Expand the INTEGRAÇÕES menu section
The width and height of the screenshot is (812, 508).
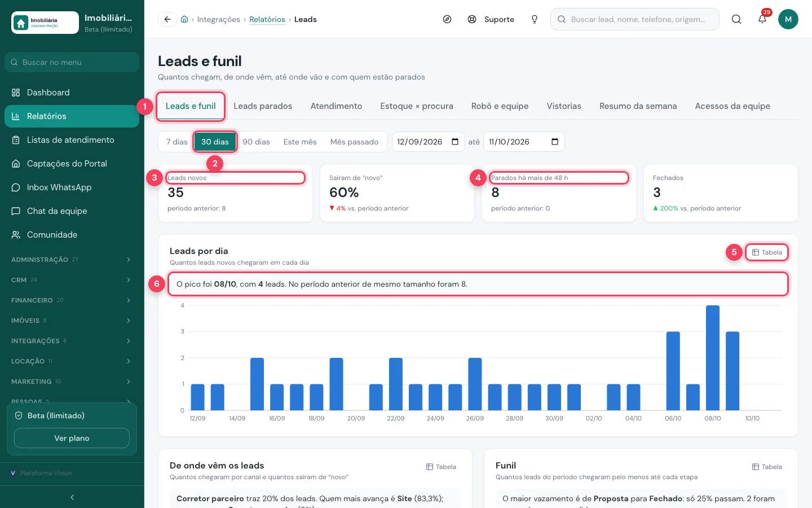[x=72, y=341]
